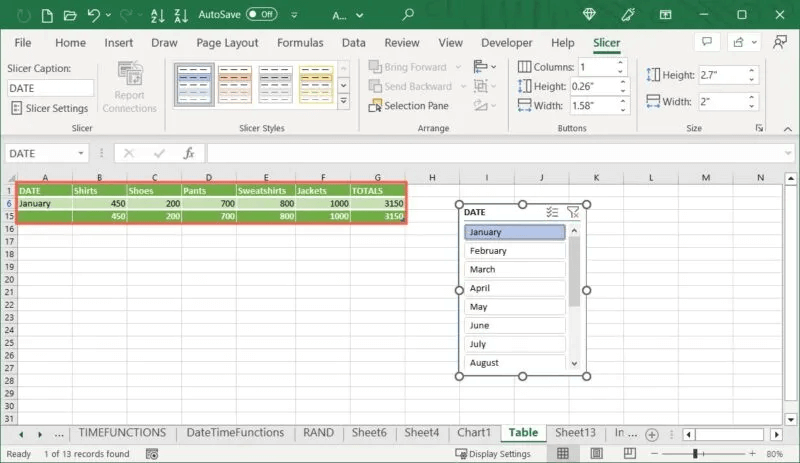Select the orange slicer style swatch
Image resolution: width=800 pixels, height=463 pixels.
tap(235, 84)
